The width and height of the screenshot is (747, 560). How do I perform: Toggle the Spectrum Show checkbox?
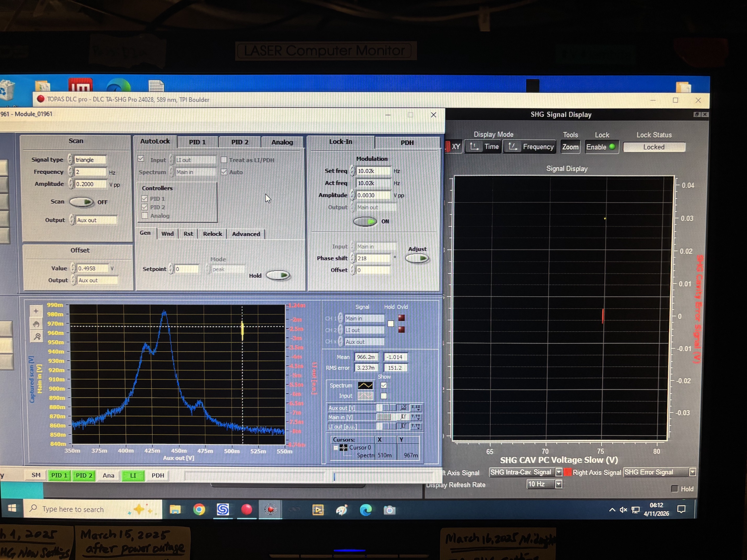[384, 386]
